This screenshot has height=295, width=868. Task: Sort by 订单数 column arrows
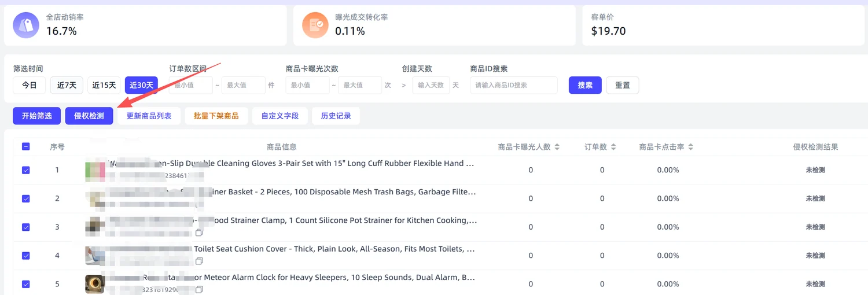[x=613, y=147]
